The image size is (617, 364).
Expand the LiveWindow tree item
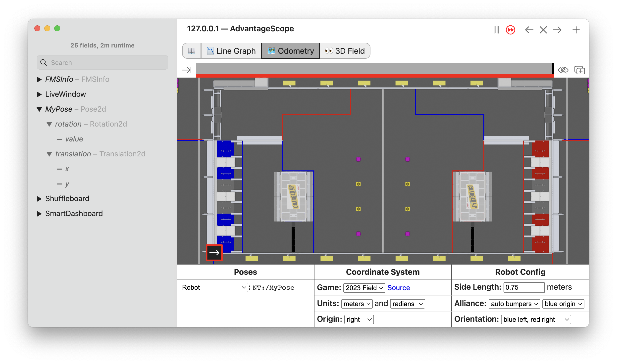(39, 94)
